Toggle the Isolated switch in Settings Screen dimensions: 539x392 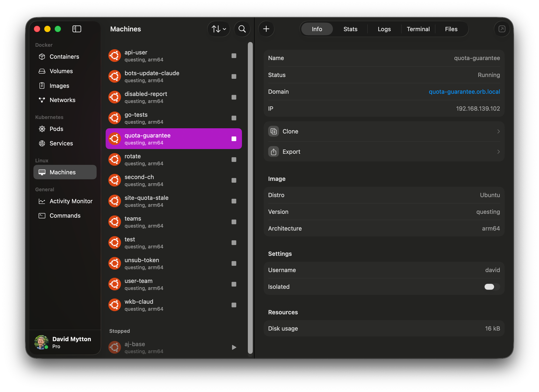492,287
